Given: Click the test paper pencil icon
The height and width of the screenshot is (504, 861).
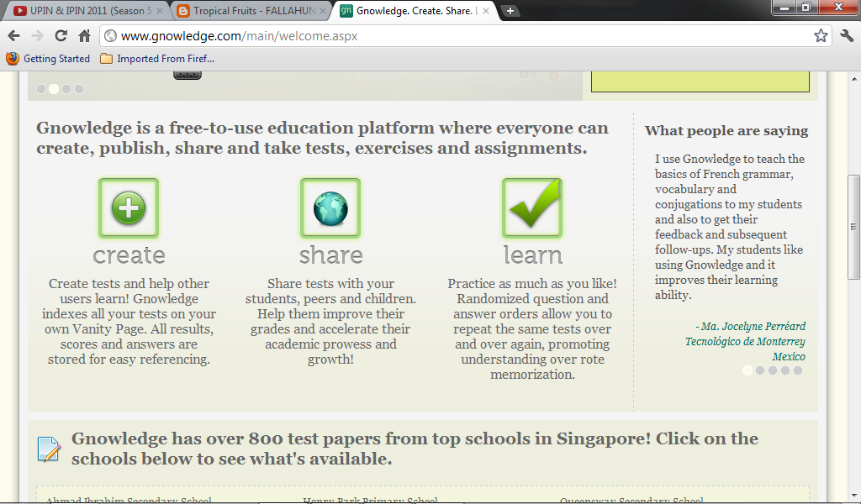Looking at the screenshot, I should (x=50, y=449).
